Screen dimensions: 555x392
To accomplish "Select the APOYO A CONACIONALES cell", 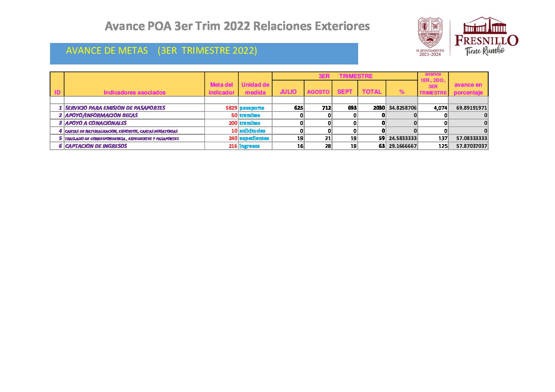I will pyautogui.click(x=96, y=123).
